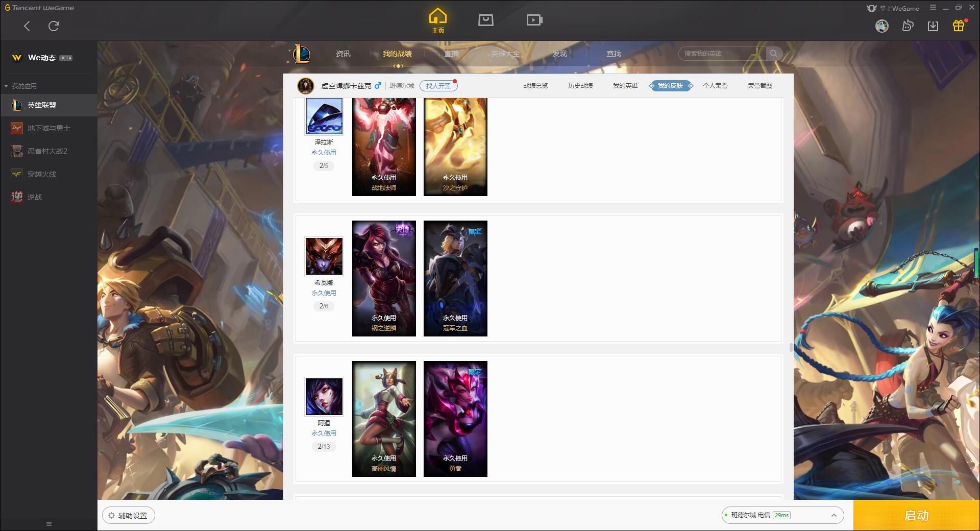Select 穿越火线 in the sidebar

[48, 174]
